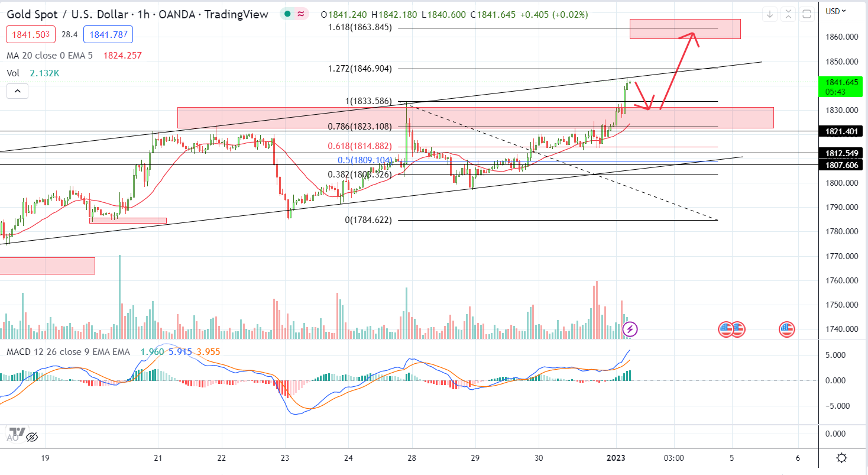
Task: Click the TradingView logo
Action: tap(16, 432)
